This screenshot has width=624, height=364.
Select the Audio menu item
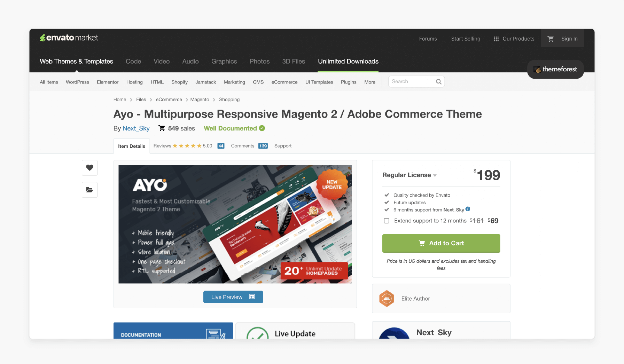(190, 62)
